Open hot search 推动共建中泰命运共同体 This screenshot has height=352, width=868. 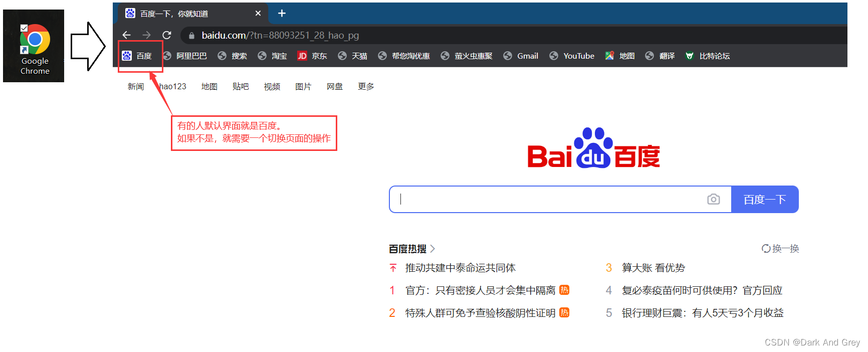click(460, 268)
